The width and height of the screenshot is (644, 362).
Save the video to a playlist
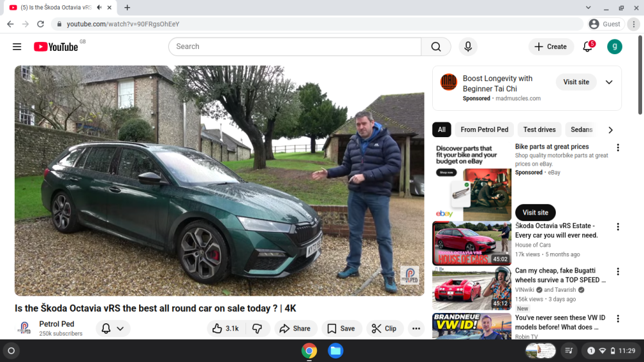point(341,329)
